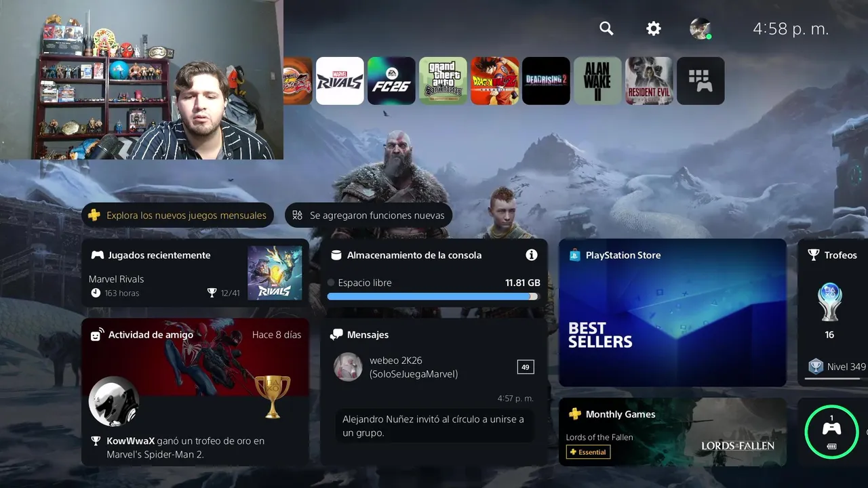Open KowWwaX friend avatar
This screenshot has width=868, height=488.
coord(114,401)
